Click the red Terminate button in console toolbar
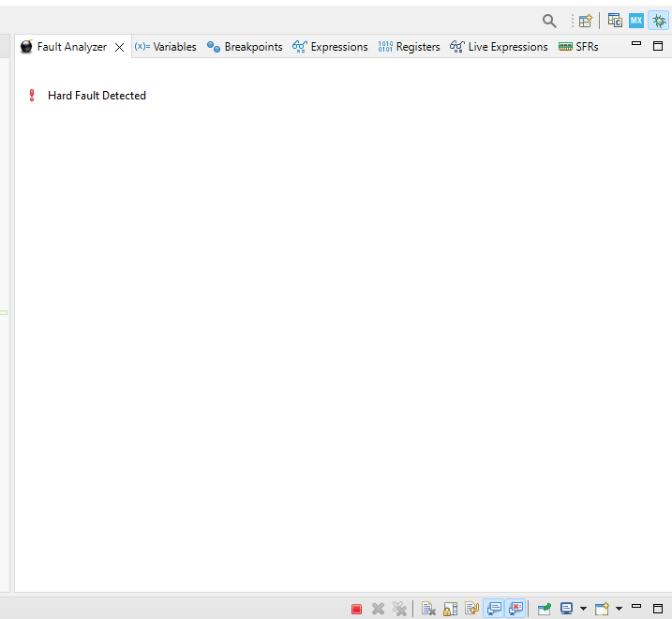Viewport: 672px width, 619px height. [x=356, y=609]
